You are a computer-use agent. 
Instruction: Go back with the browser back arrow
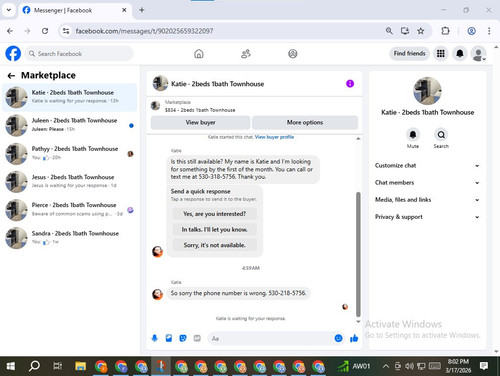point(10,31)
